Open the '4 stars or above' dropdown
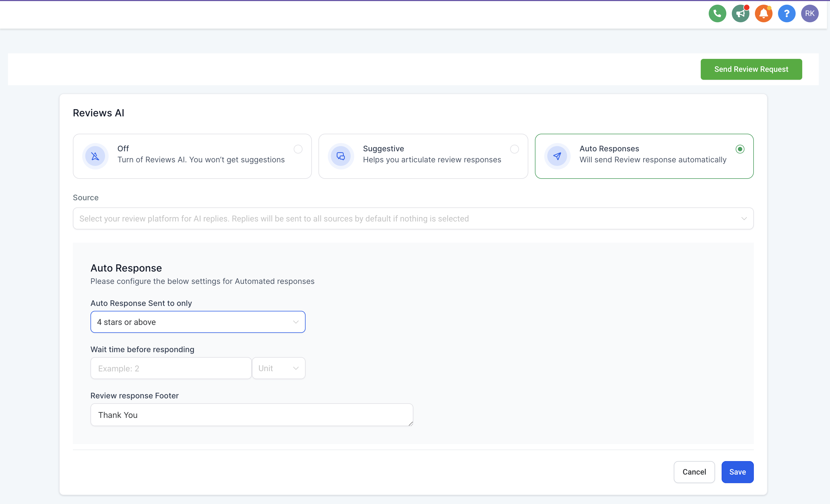The height and width of the screenshot is (504, 830). point(198,322)
